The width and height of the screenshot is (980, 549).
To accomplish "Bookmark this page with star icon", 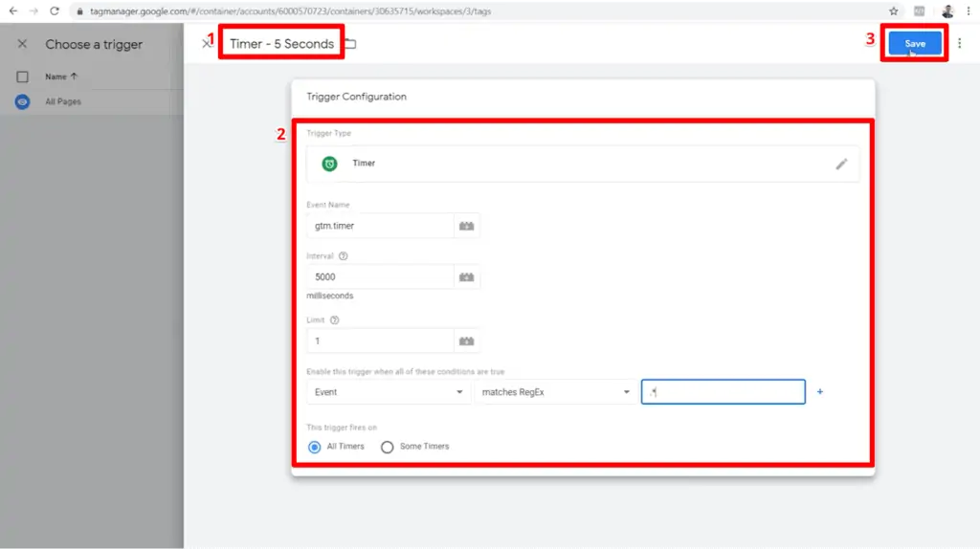I will click(894, 11).
